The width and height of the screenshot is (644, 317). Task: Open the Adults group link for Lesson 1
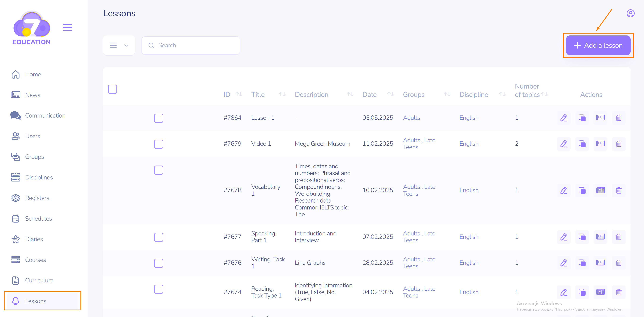point(411,118)
